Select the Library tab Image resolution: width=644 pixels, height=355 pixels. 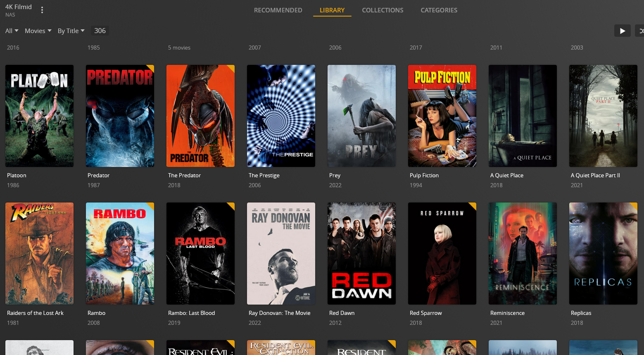point(332,10)
